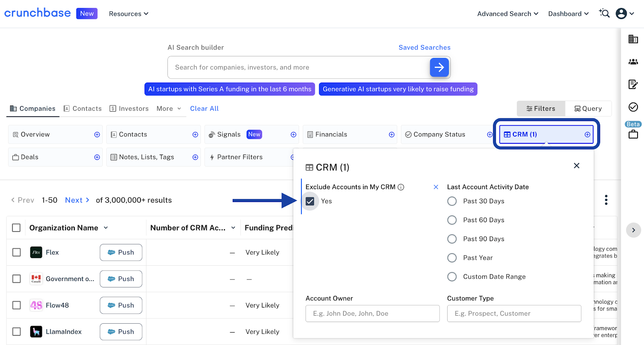Open Saved Searches link
The image size is (644, 345).
(x=425, y=48)
